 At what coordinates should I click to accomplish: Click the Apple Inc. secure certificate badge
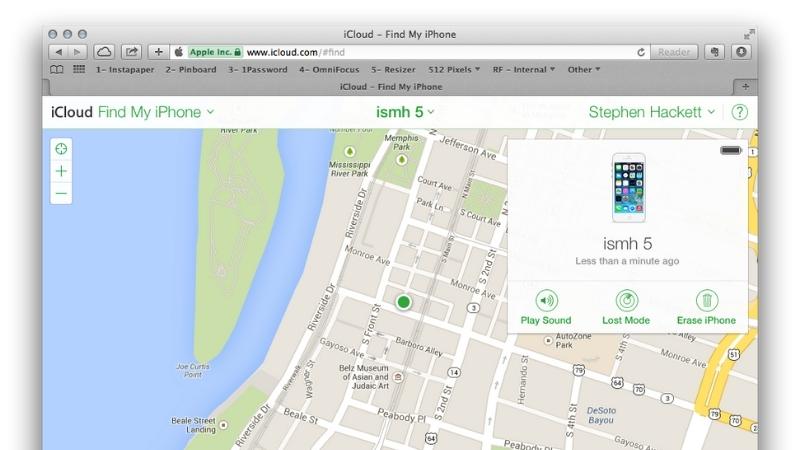[x=215, y=52]
